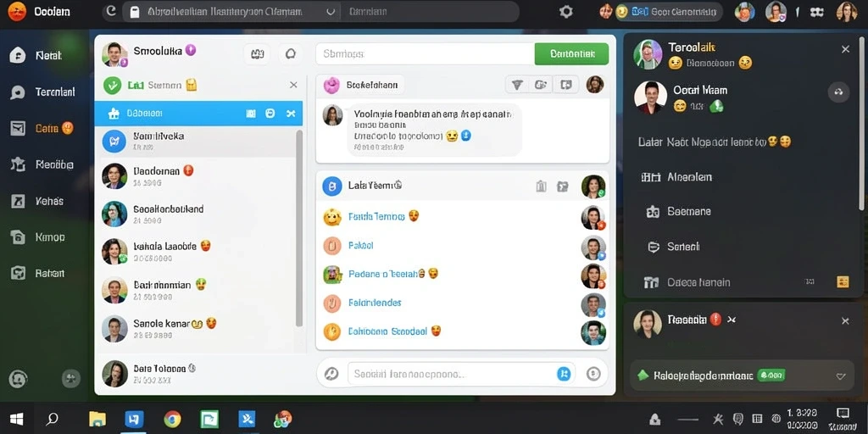Open File Explorer from the taskbar
This screenshot has height=434, width=868.
tap(97, 419)
